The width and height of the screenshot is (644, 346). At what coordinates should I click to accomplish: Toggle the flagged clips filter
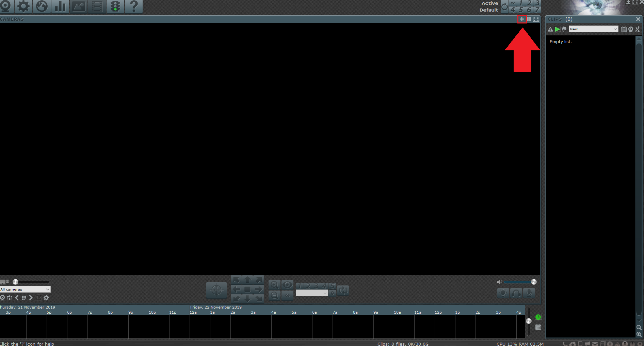pyautogui.click(x=564, y=30)
